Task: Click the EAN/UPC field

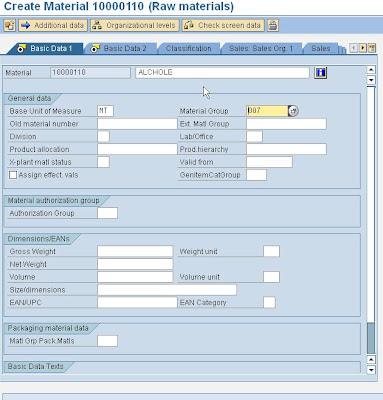Action: (x=137, y=303)
